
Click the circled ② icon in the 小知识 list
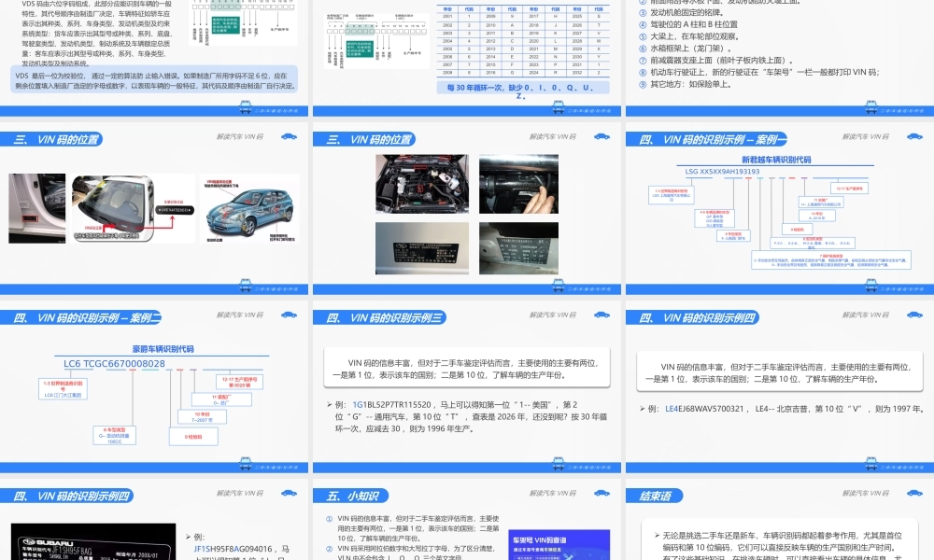(329, 548)
